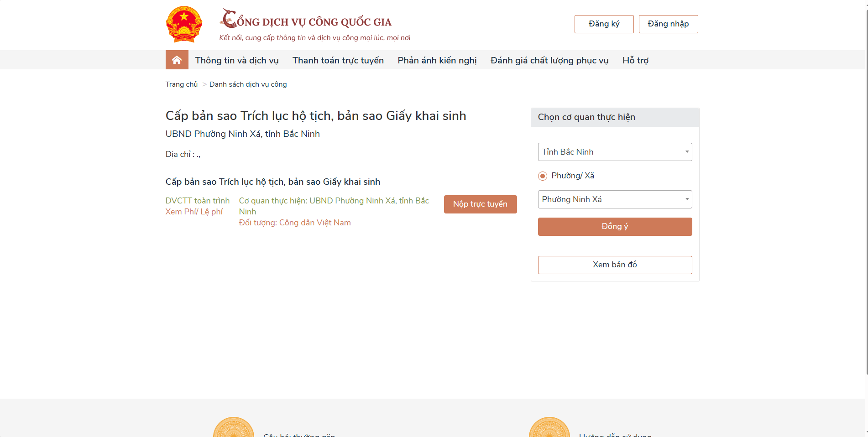This screenshot has height=437, width=868.
Task: Click the home icon in navigation bar
Action: (177, 60)
